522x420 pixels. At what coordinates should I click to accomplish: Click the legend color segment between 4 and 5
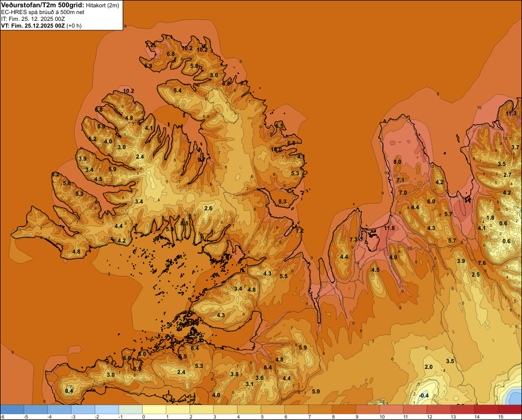coord(249,410)
